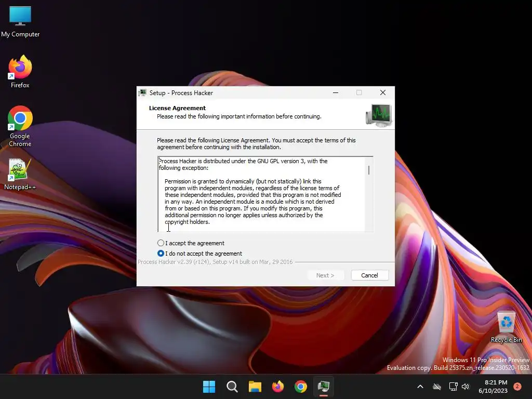
Task: Select the Recycle Bin desktop icon
Action: coord(506,327)
